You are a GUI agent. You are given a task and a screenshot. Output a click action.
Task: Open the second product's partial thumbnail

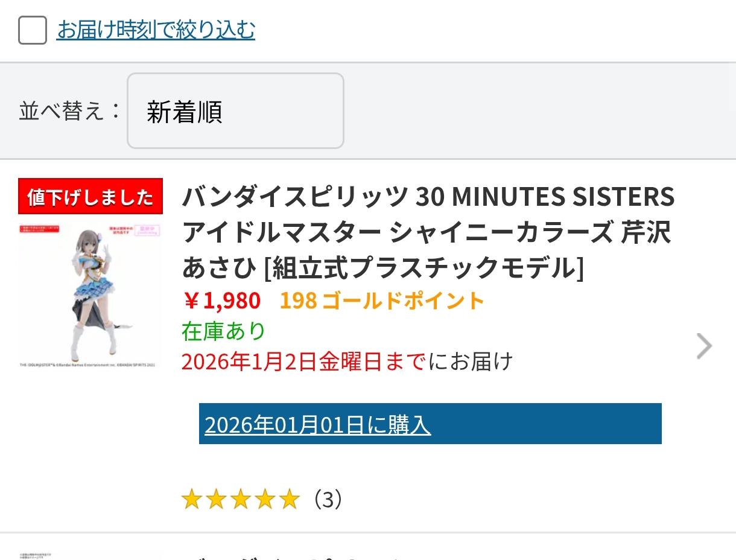click(90, 554)
